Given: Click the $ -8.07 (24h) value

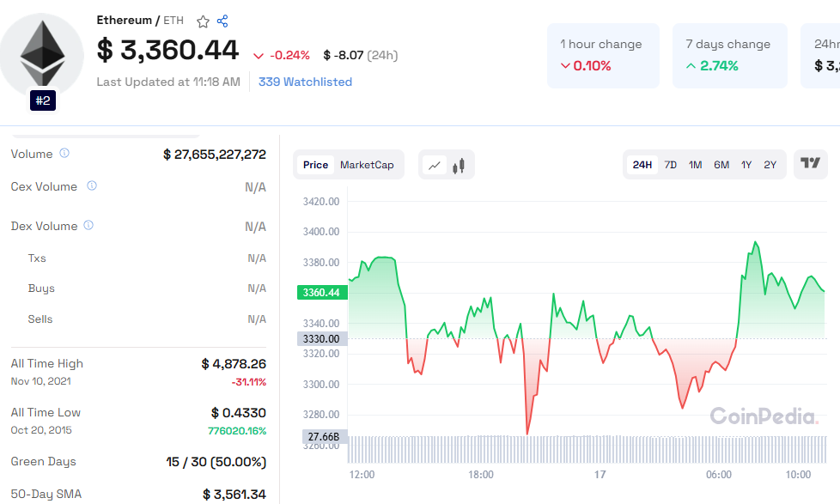Looking at the screenshot, I should (361, 55).
